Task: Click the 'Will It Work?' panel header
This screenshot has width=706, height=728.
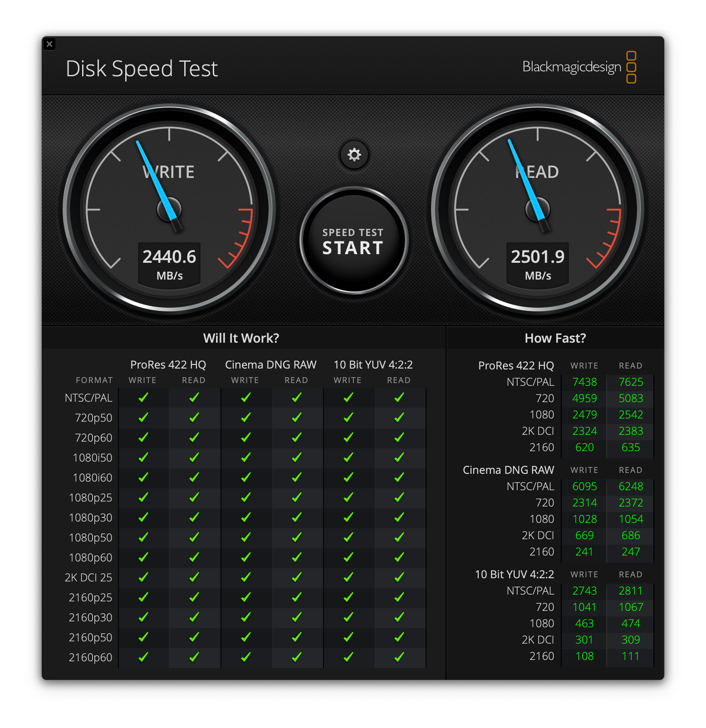Action: (x=241, y=338)
